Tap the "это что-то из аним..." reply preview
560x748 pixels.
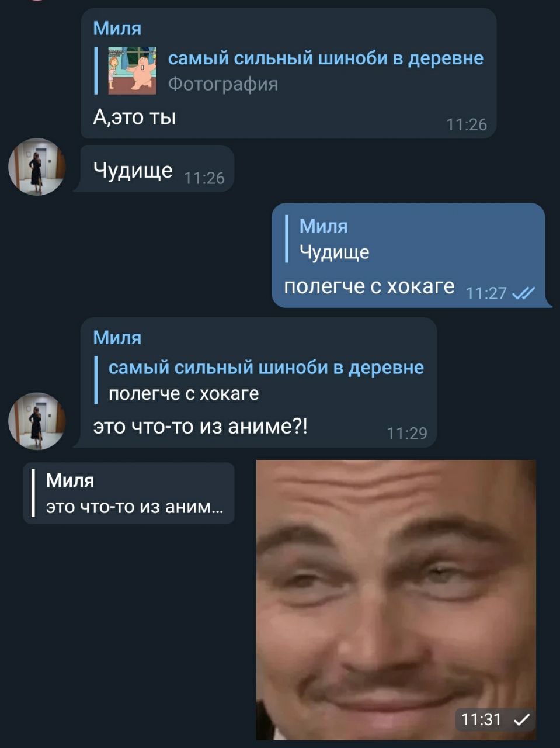(x=128, y=493)
